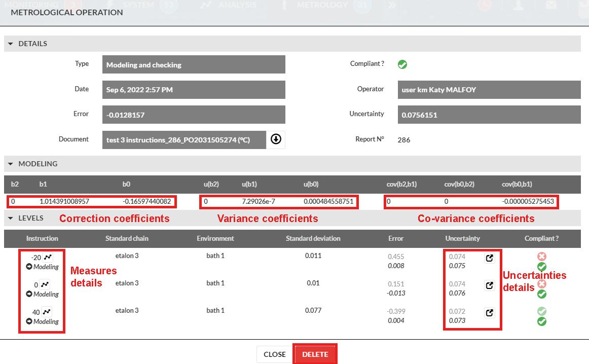
Task: Select u(b1) value 7.29026e-7
Action: [x=259, y=201]
